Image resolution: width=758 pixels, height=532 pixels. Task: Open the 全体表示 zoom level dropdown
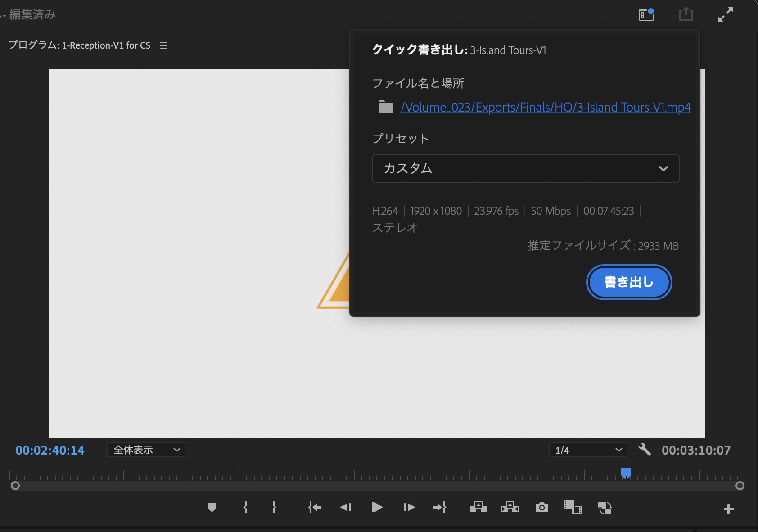click(x=146, y=450)
